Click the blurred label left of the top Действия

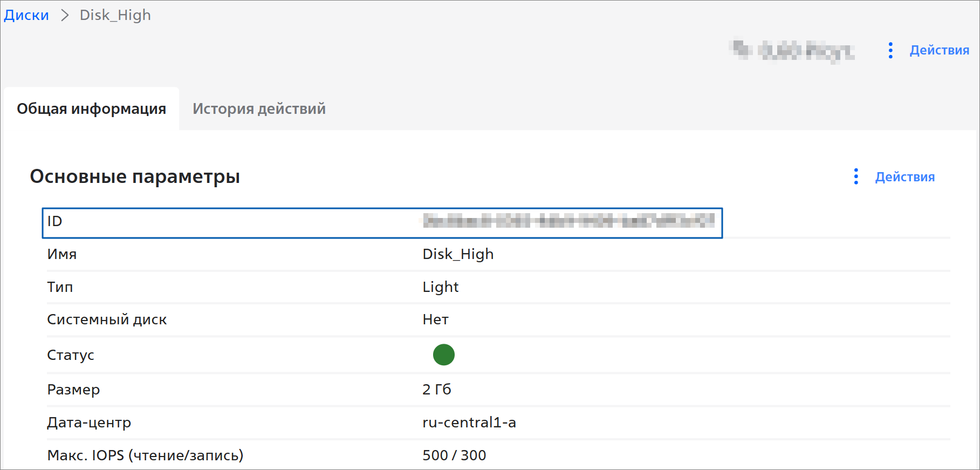792,50
